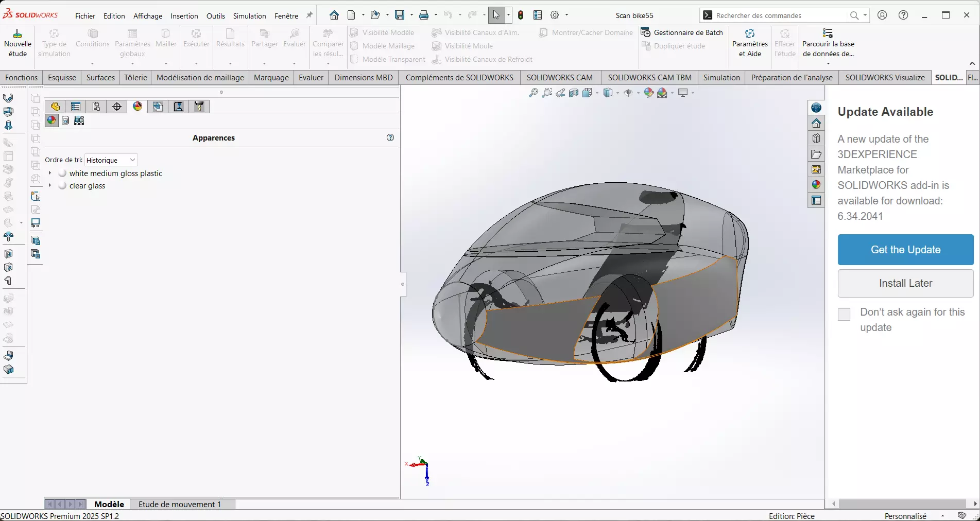Click the Zoom to Fit magnifier icon
The width and height of the screenshot is (980, 521).
(x=534, y=93)
